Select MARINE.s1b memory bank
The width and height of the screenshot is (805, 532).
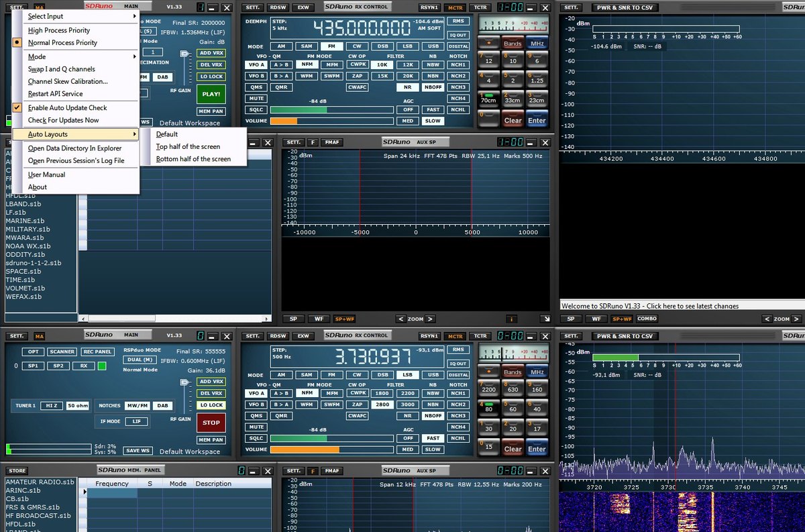click(x=25, y=221)
